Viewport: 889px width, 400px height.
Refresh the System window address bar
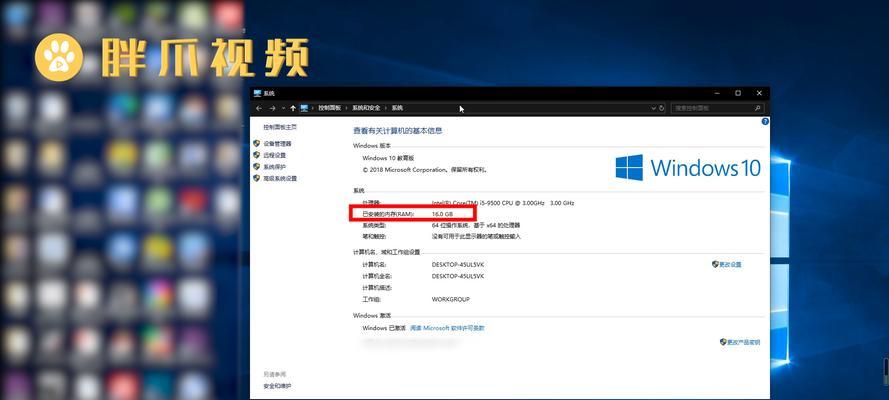pos(661,108)
